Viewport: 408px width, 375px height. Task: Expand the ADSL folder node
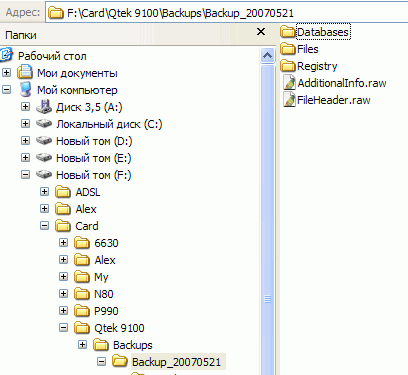click(x=44, y=192)
